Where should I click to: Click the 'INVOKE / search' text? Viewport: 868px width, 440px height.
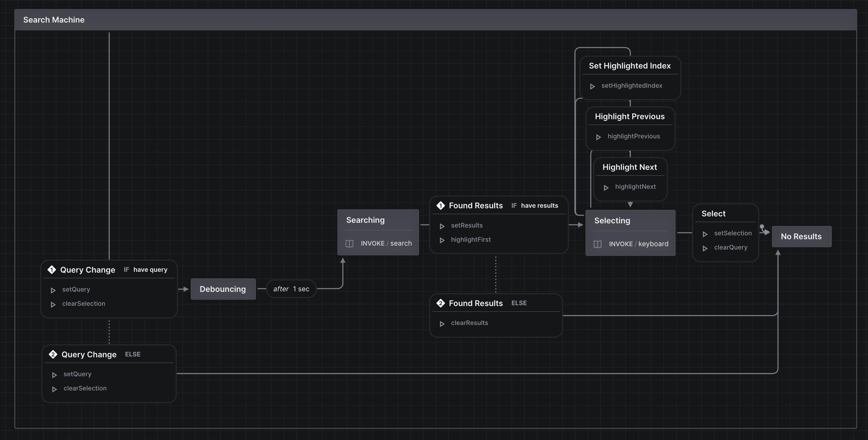tap(386, 243)
